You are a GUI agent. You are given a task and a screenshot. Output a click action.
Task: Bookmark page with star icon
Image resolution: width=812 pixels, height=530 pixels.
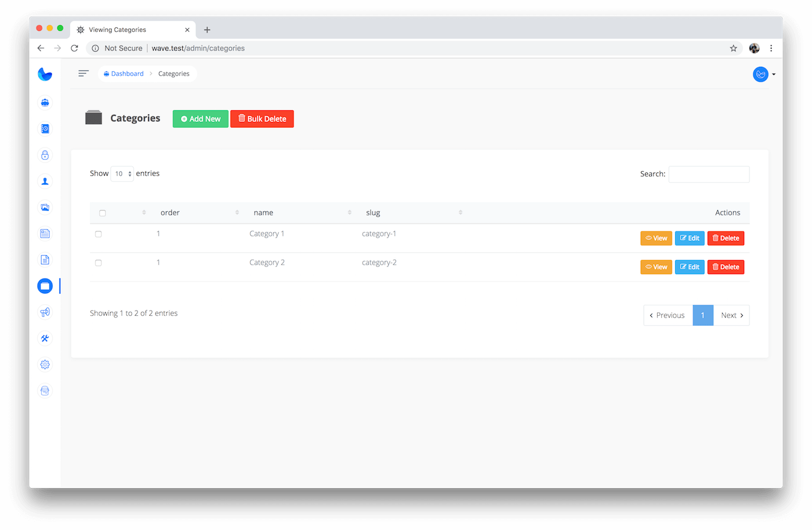coord(733,48)
